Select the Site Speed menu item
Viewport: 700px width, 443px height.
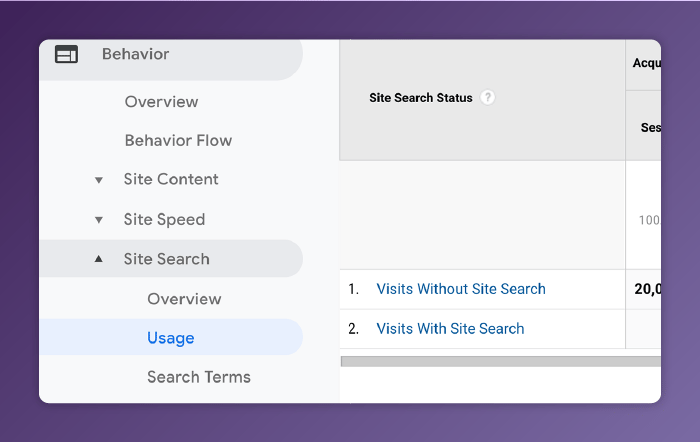click(164, 220)
